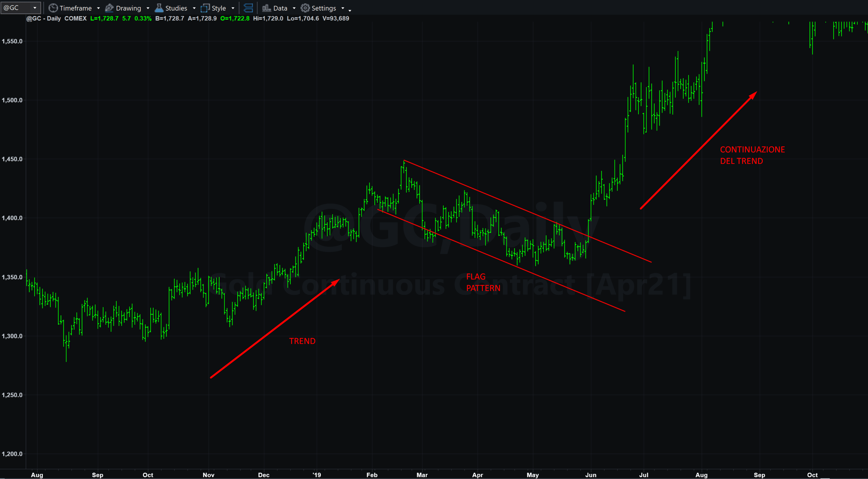Select the FLAG PATTERN text annotation

[x=483, y=283]
